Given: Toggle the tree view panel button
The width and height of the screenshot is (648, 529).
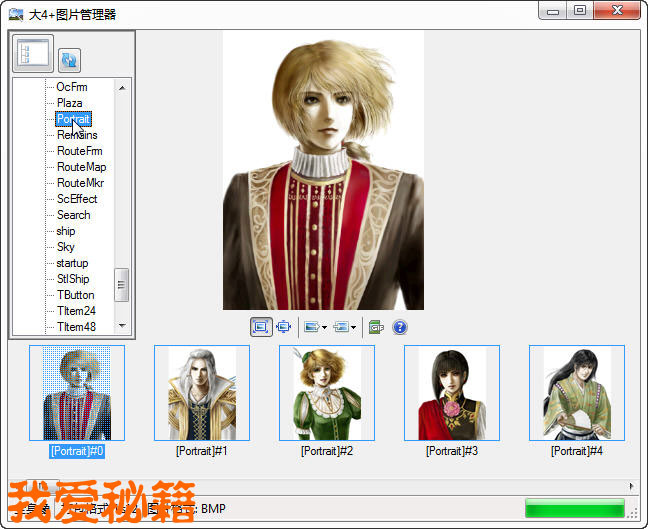Looking at the screenshot, I should pyautogui.click(x=33, y=54).
